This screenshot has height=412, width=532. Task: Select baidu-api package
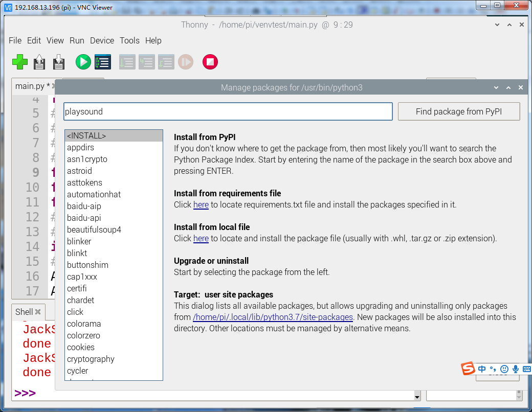tap(114, 218)
